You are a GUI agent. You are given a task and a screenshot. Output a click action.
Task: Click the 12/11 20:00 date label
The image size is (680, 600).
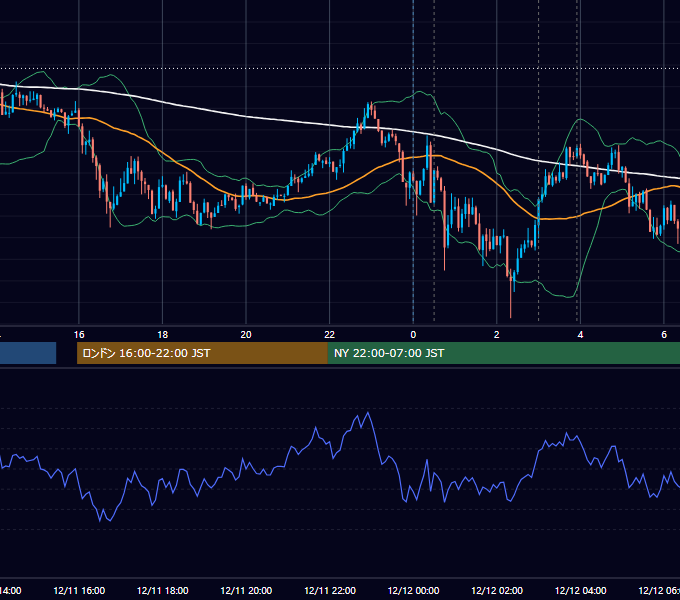coord(246,590)
